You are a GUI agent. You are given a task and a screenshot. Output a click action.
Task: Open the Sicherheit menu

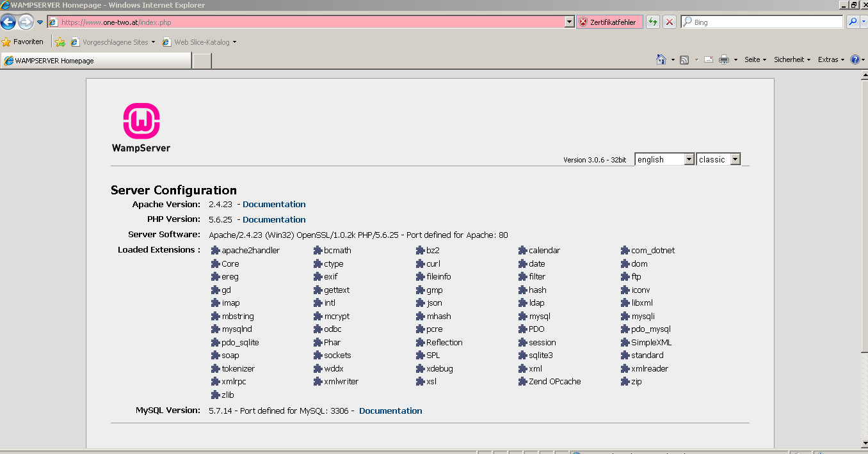point(792,59)
